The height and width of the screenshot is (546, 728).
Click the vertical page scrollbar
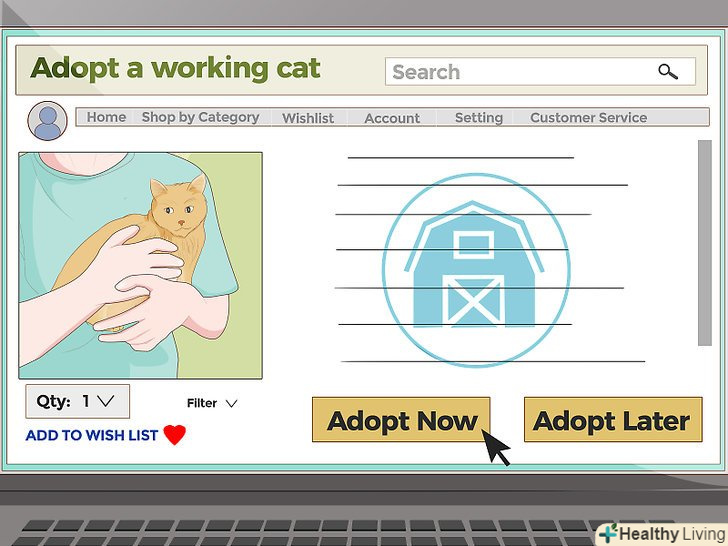(x=705, y=243)
